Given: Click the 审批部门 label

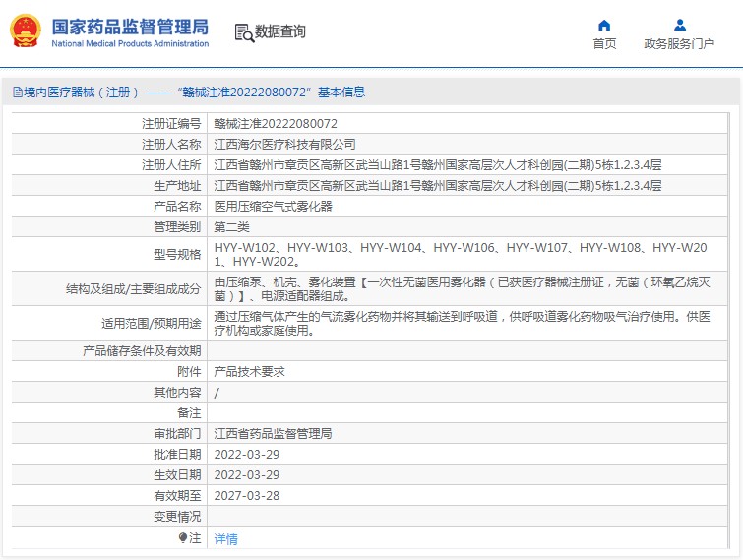Looking at the screenshot, I should tap(177, 433).
